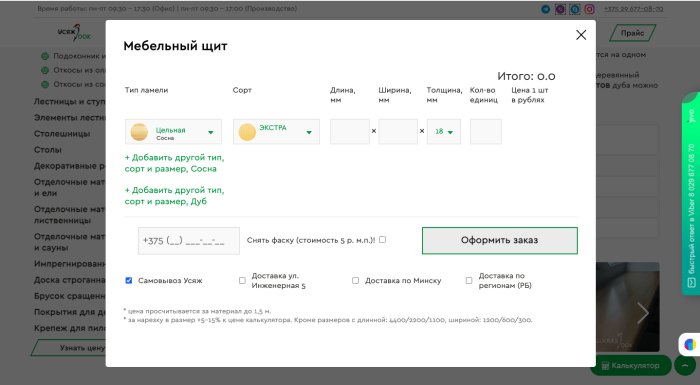Open the Покрытия для дерева sidebar item
Screen dimensions: 700x385
70,312
